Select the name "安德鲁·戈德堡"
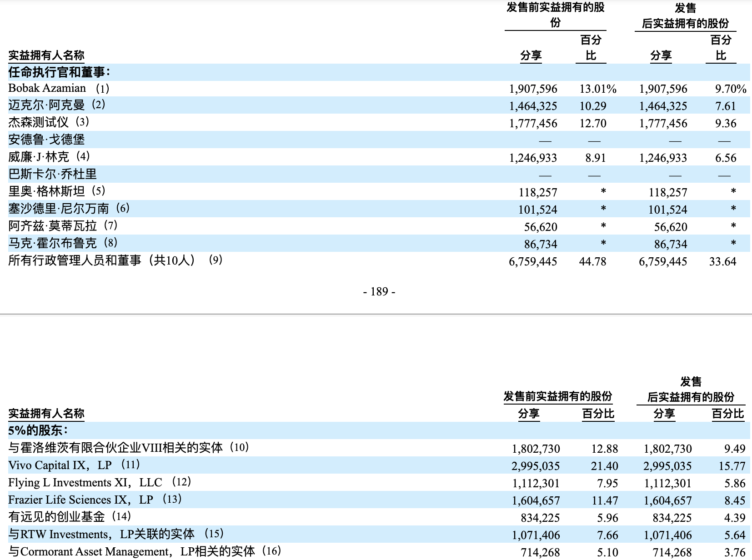 coord(46,140)
